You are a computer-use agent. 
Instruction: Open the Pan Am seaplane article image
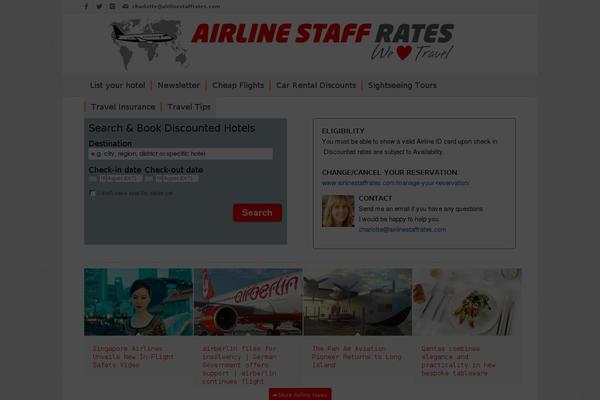[x=358, y=302]
